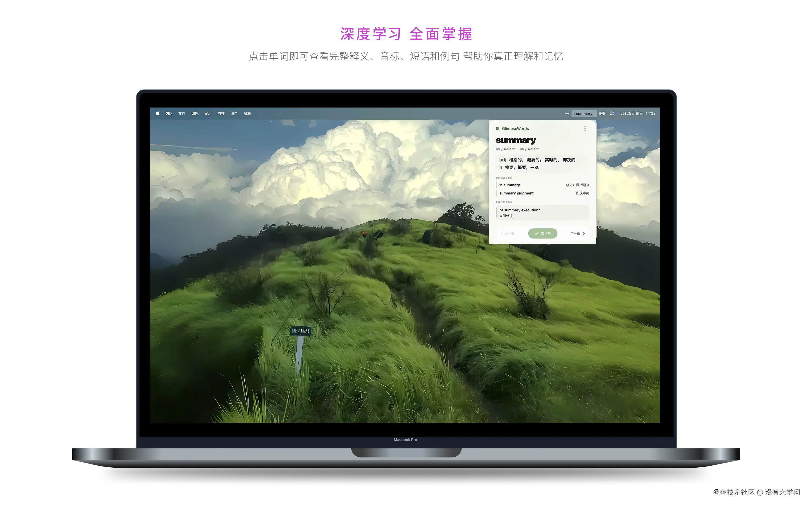
Task: Go to previous word with 上一条
Action: coord(507,233)
